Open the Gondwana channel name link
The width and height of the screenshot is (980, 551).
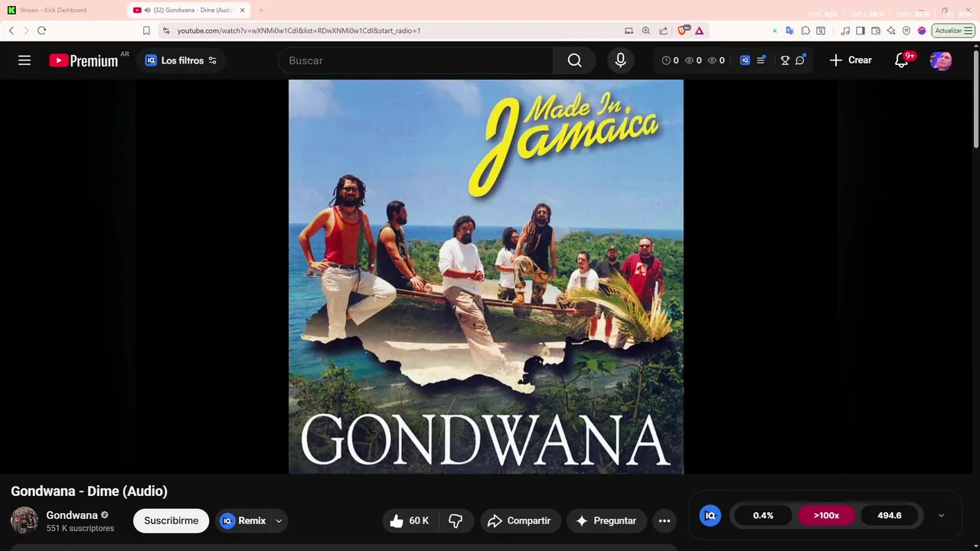pos(72,515)
